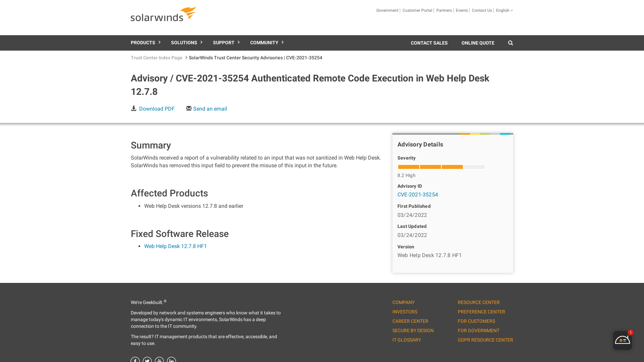
Task: Go to Trust Center Index Page breadcrumb
Action: pos(157,58)
